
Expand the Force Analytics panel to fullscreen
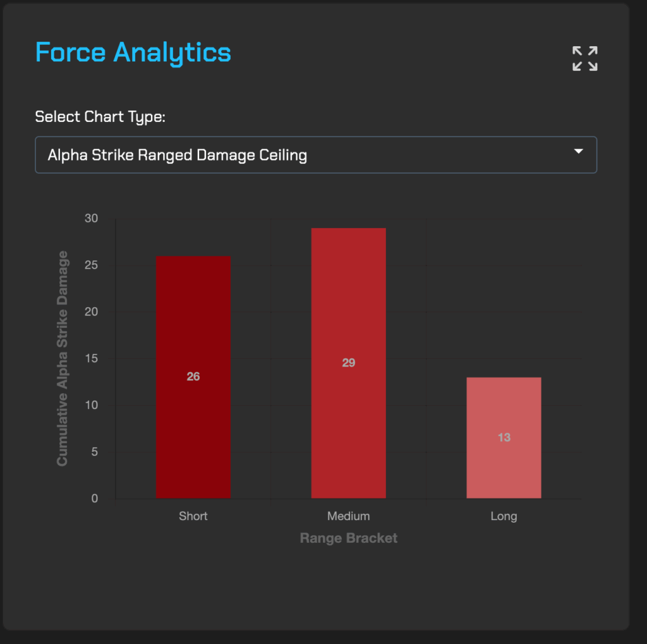pyautogui.click(x=584, y=58)
